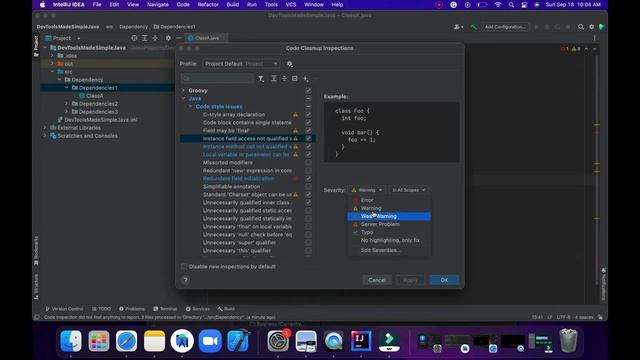Viewport: 640px width, 360px height.
Task: Open the In All Scopes dropdown
Action: [408, 190]
